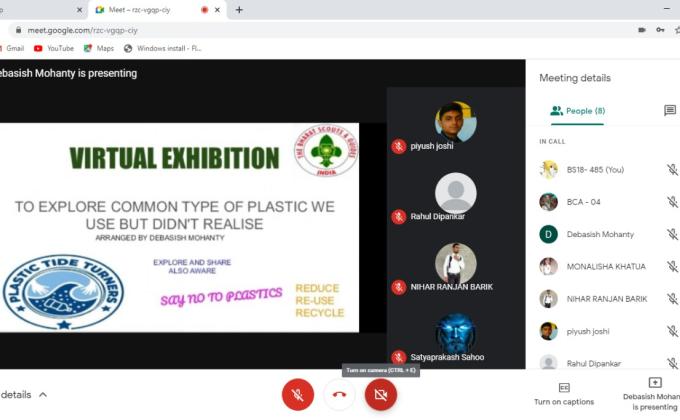Click the red hang up call button
680x420 pixels.
pyautogui.click(x=339, y=395)
